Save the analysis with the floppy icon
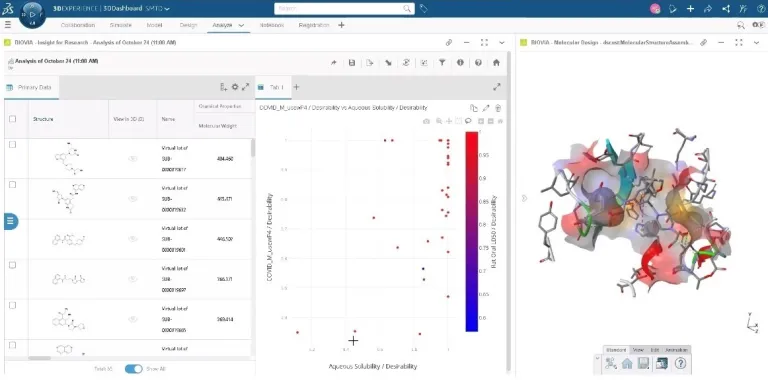Viewport: 768px width, 380px height. (x=352, y=63)
